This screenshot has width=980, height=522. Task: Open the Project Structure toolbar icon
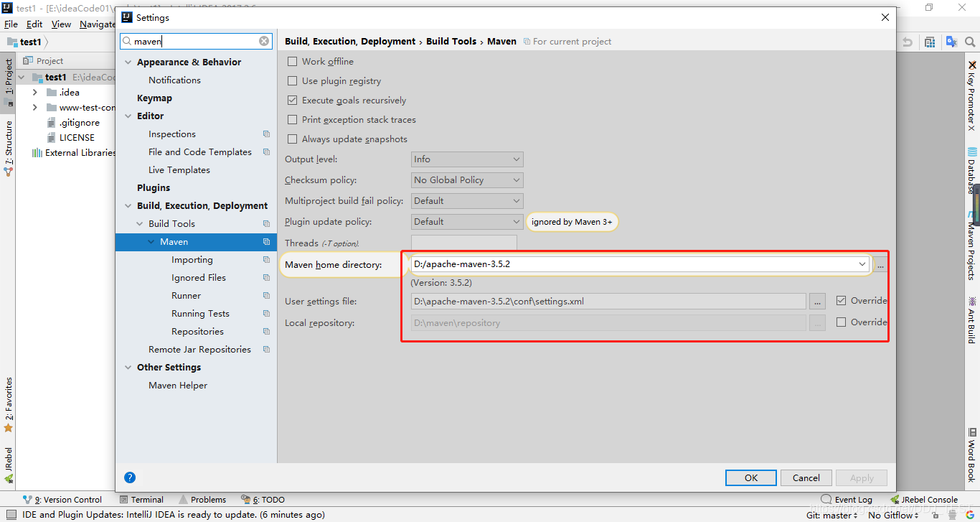click(930, 42)
